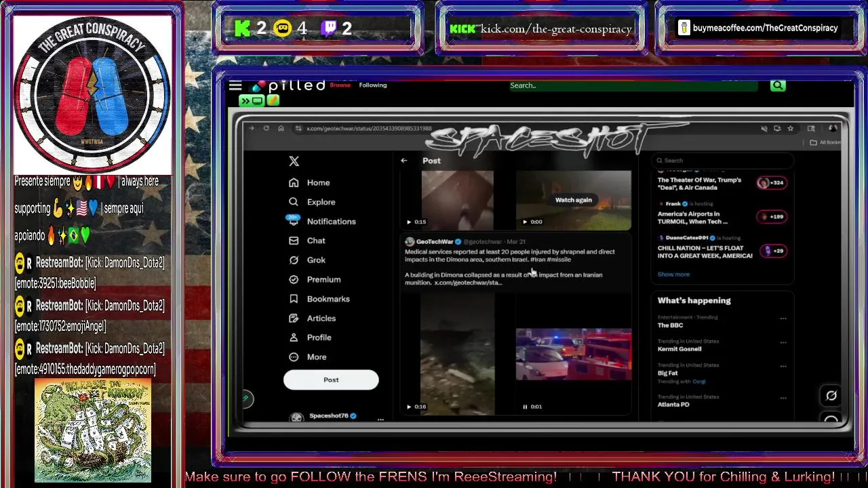
Task: Click the X Search field
Action: click(x=722, y=161)
